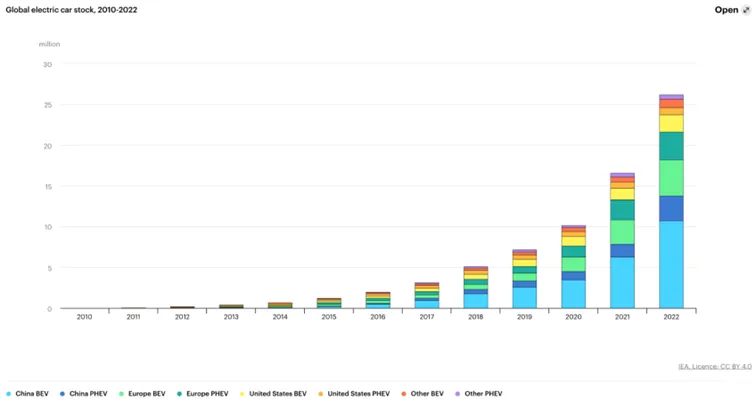
Task: Select the 2019 stacked bar
Action: point(525,279)
